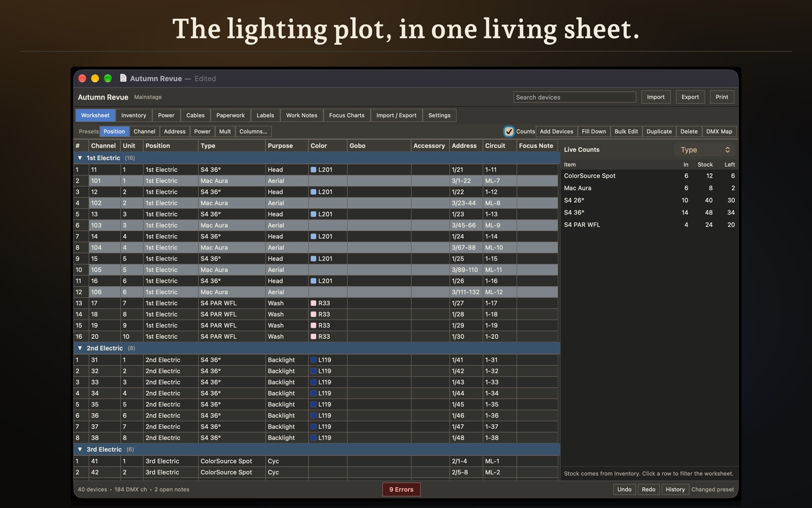
Task: Collapse the 3rd Electric group
Action: pos(80,450)
